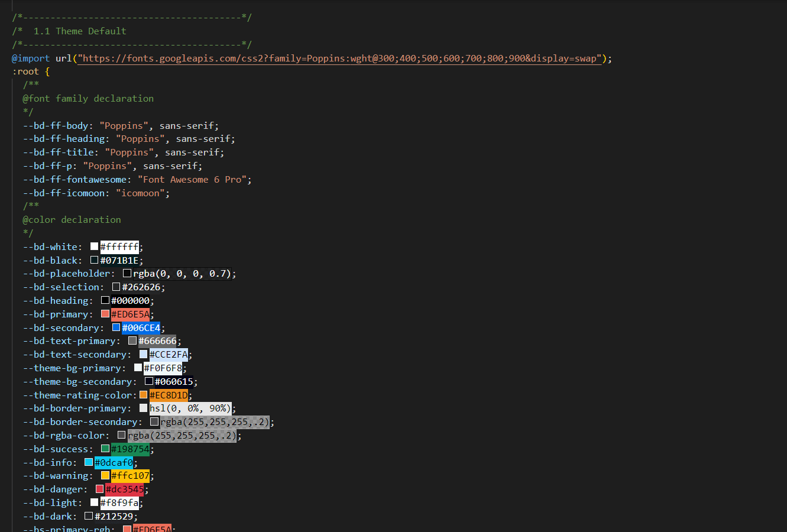Screen dimensions: 787x532
Task: Click the #071B1E hex value
Action: (119, 260)
